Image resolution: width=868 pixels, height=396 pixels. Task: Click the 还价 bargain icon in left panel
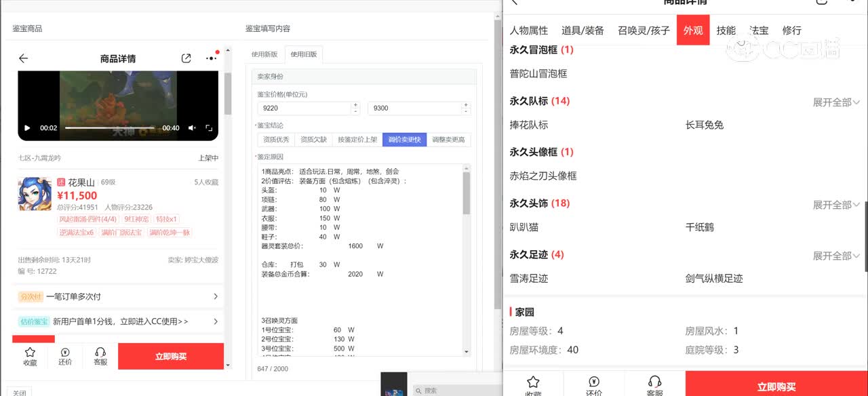click(65, 356)
